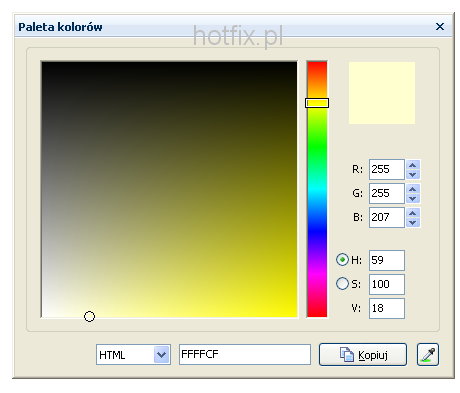
Task: Click the circular selector in the color gradient
Action: [89, 316]
